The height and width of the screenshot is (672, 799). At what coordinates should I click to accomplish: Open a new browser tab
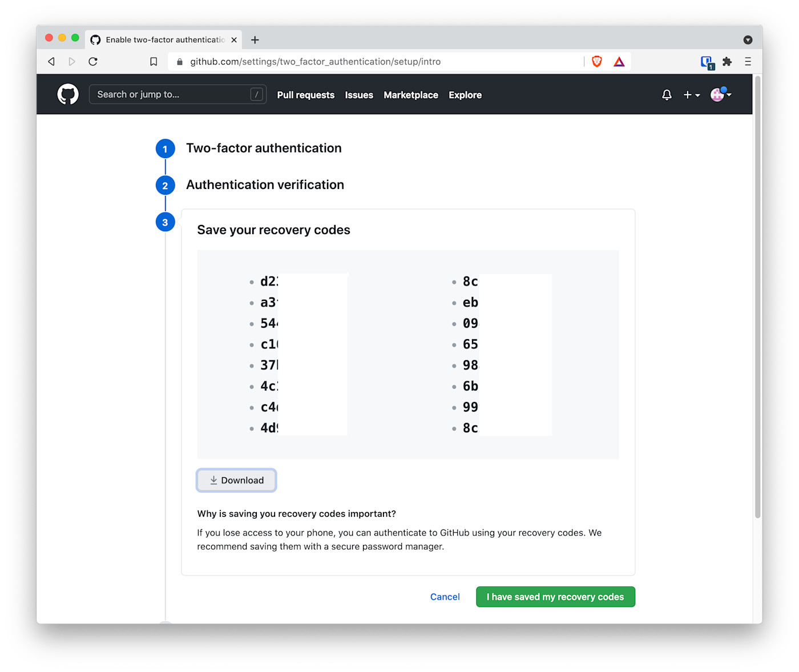point(255,40)
